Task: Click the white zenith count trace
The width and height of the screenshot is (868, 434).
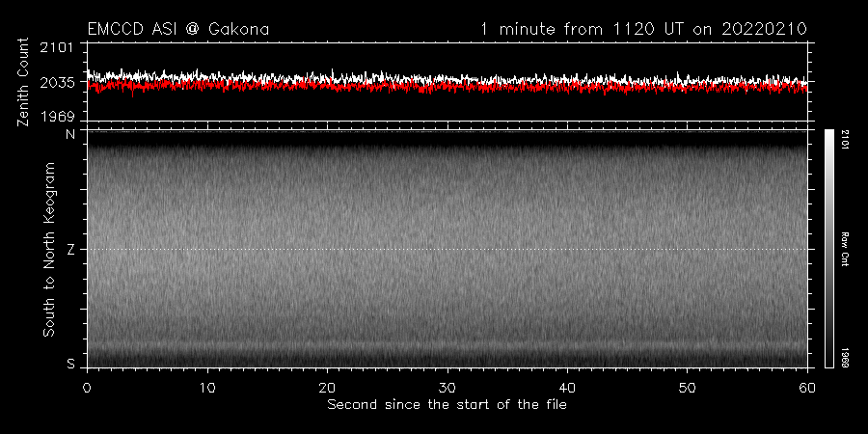Action: tap(448, 79)
